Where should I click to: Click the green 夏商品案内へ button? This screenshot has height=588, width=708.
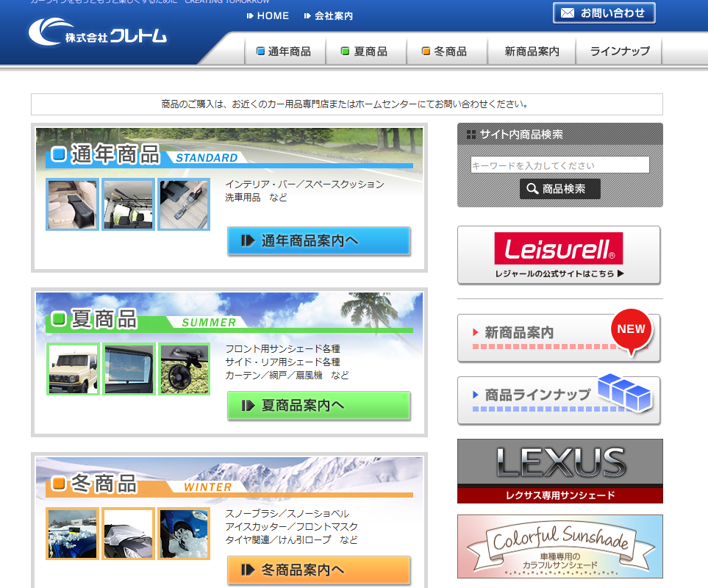[x=318, y=406]
